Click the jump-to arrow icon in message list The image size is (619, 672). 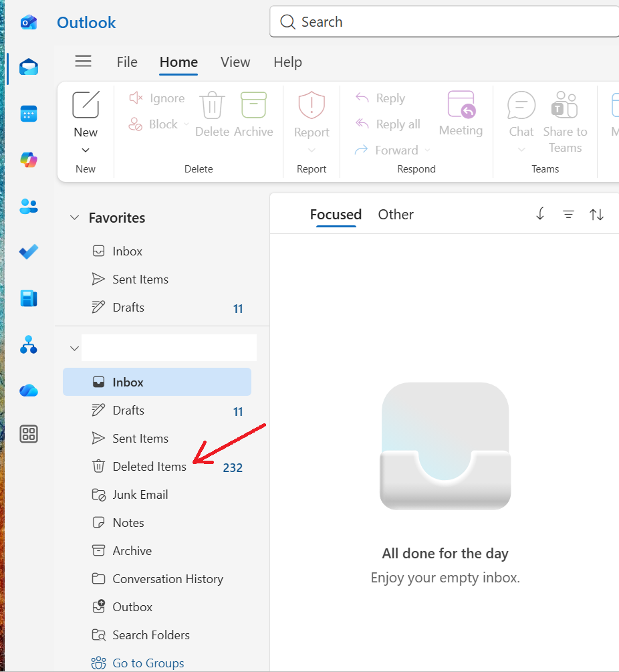coord(540,214)
